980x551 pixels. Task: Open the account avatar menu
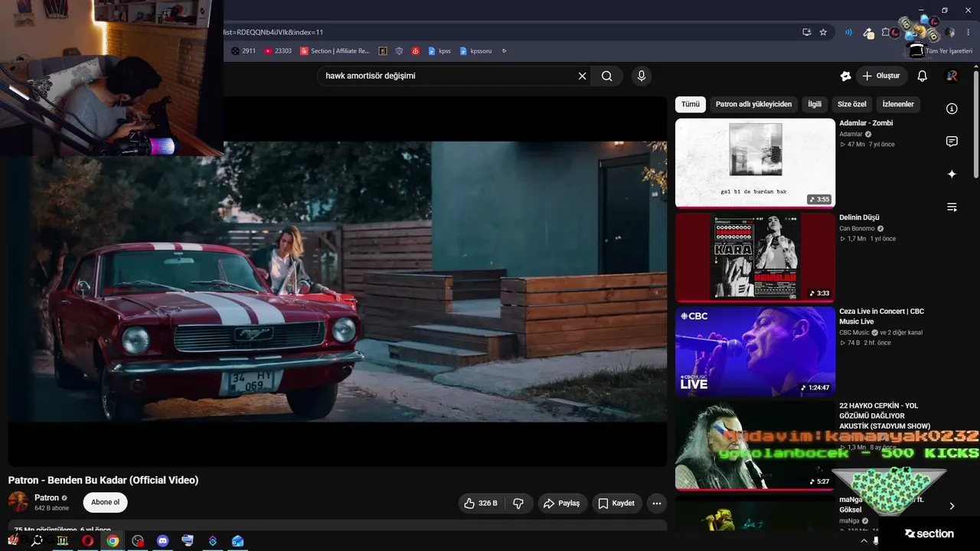click(x=952, y=76)
